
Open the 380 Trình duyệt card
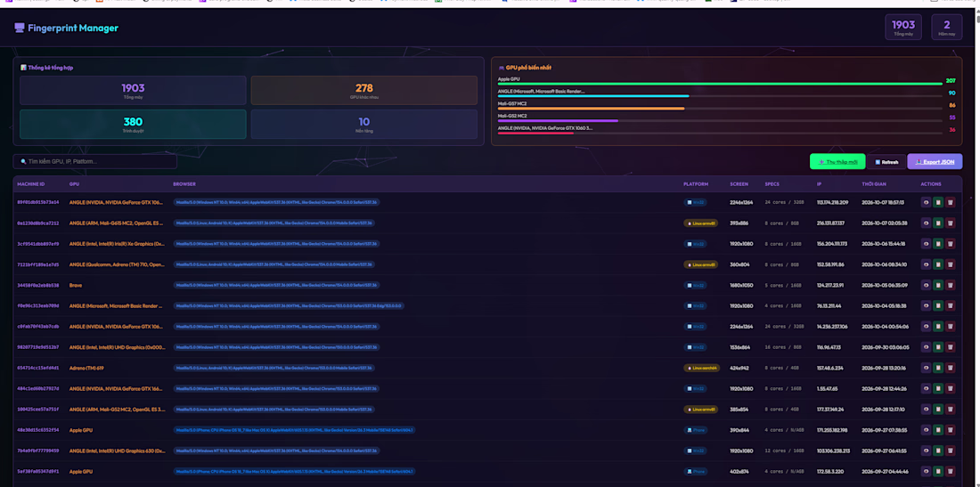[x=133, y=125]
